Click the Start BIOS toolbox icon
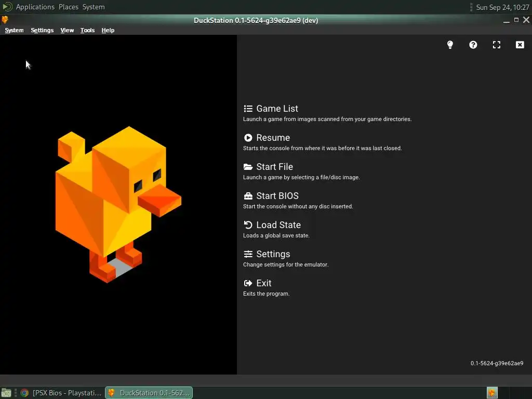532x399 pixels. (x=248, y=196)
